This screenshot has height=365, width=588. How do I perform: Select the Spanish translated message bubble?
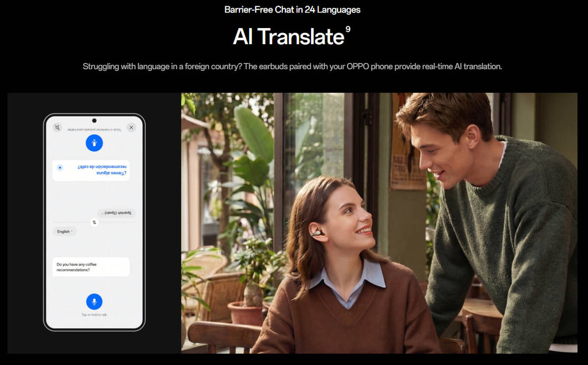pos(91,170)
